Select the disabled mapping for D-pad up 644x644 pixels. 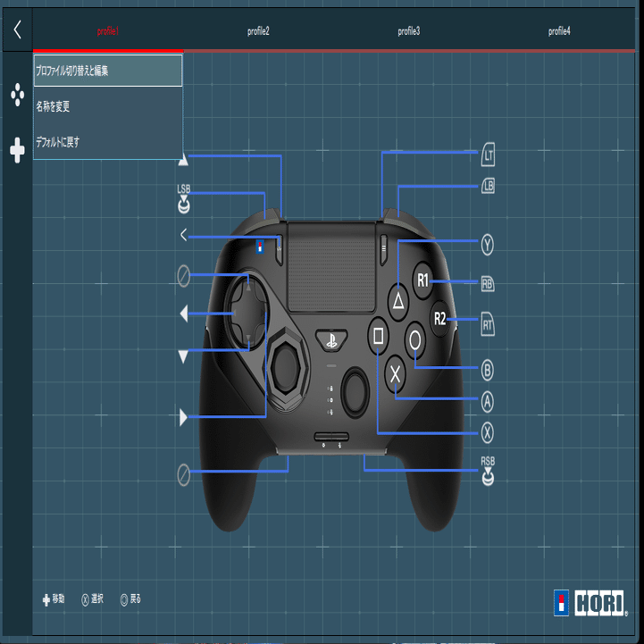coord(184,276)
